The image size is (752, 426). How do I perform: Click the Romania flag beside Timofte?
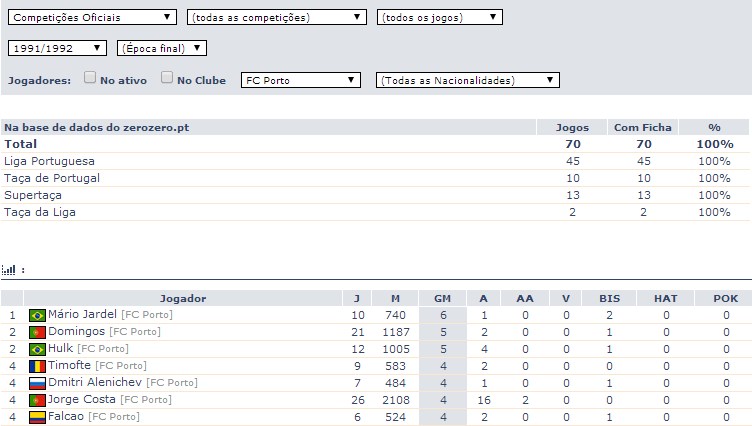(x=38, y=366)
